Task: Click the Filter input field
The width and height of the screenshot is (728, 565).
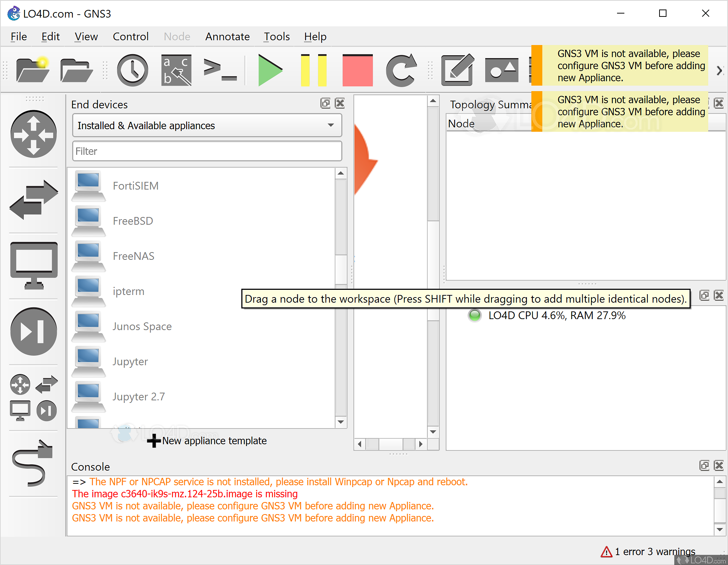Action: coord(207,151)
